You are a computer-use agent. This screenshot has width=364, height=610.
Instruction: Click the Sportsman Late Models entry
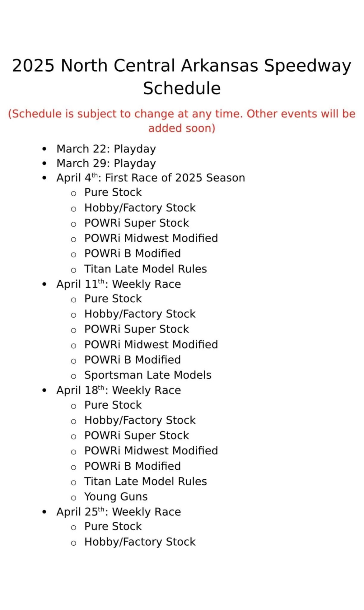[148, 375]
